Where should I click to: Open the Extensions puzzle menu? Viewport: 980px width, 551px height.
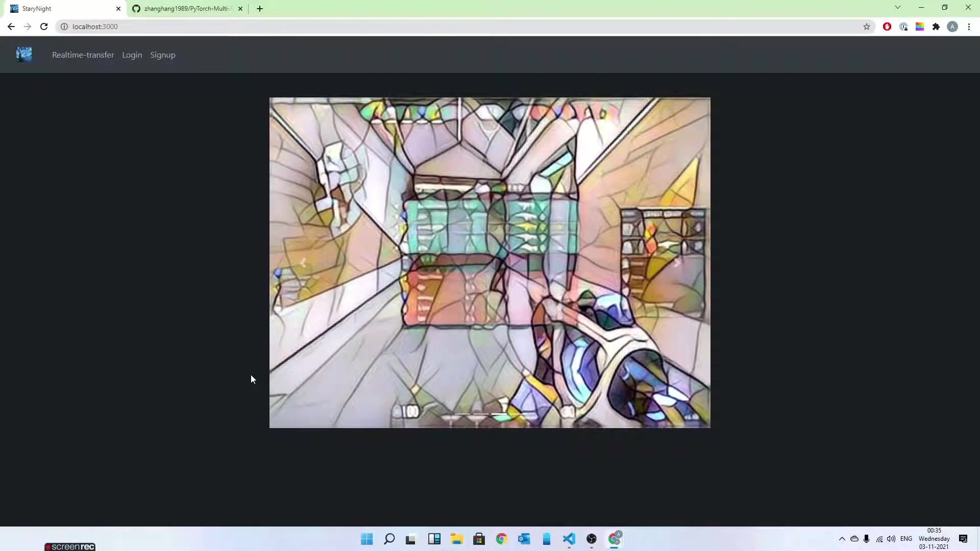tap(936, 27)
